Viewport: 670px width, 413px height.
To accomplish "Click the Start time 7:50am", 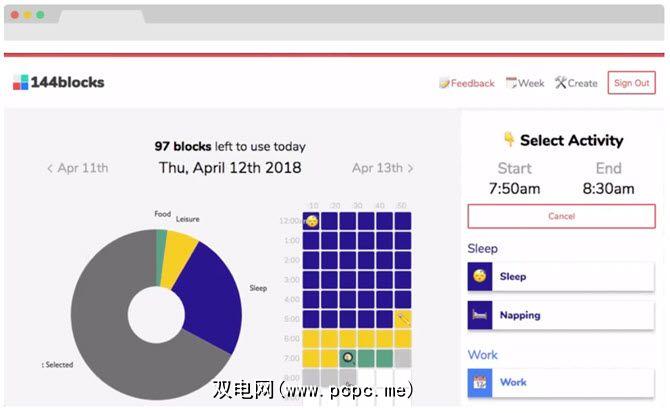I will (x=514, y=189).
